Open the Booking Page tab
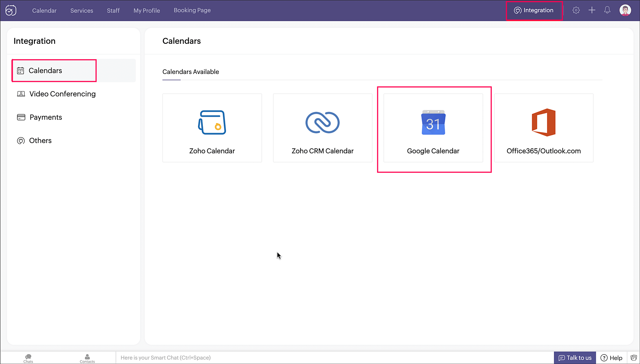 coord(192,10)
